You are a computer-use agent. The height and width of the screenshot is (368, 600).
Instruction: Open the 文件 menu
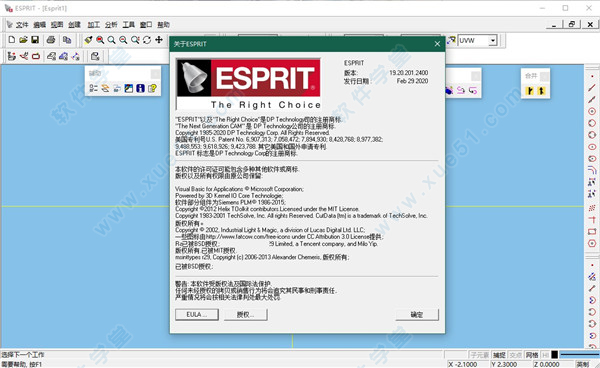click(22, 24)
